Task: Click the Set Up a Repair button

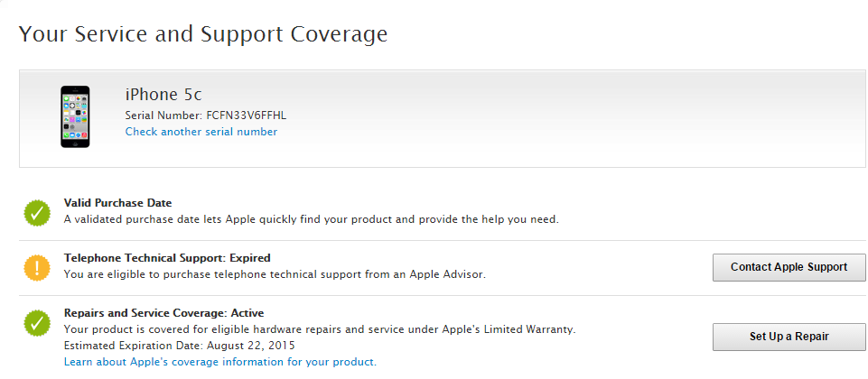Action: [x=789, y=337]
